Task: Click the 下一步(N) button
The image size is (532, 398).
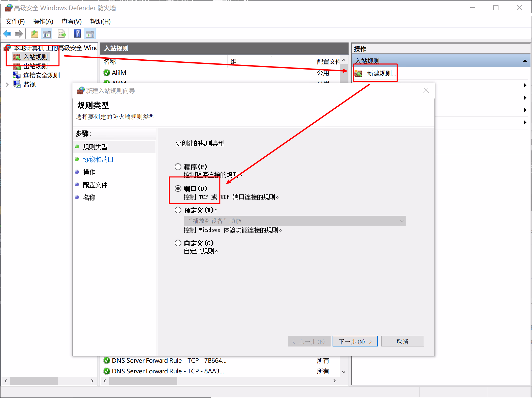Action: (355, 341)
